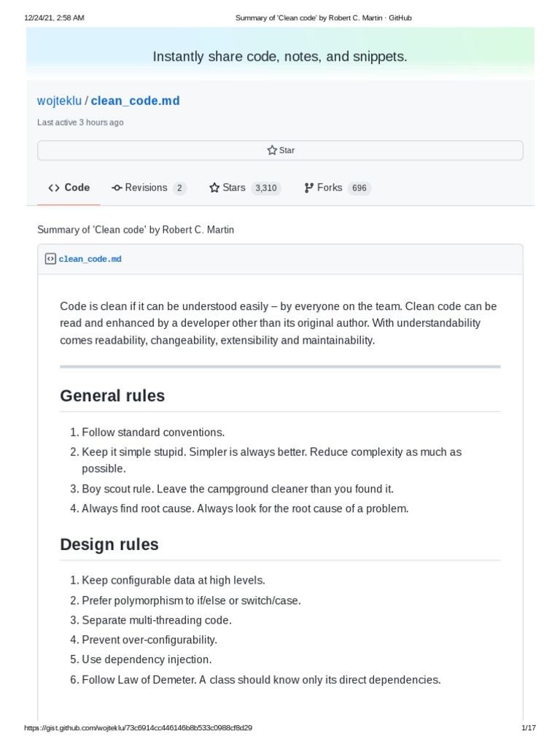Viewport: 560px width, 747px height.
Task: Click the General rules heading
Action: click(x=112, y=396)
